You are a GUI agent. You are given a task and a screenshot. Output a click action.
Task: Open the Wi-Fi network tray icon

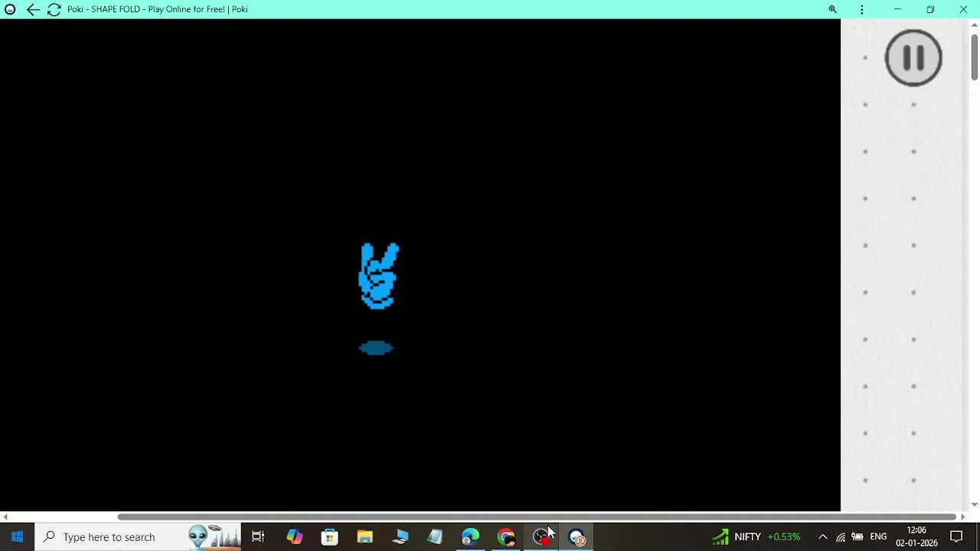(841, 536)
